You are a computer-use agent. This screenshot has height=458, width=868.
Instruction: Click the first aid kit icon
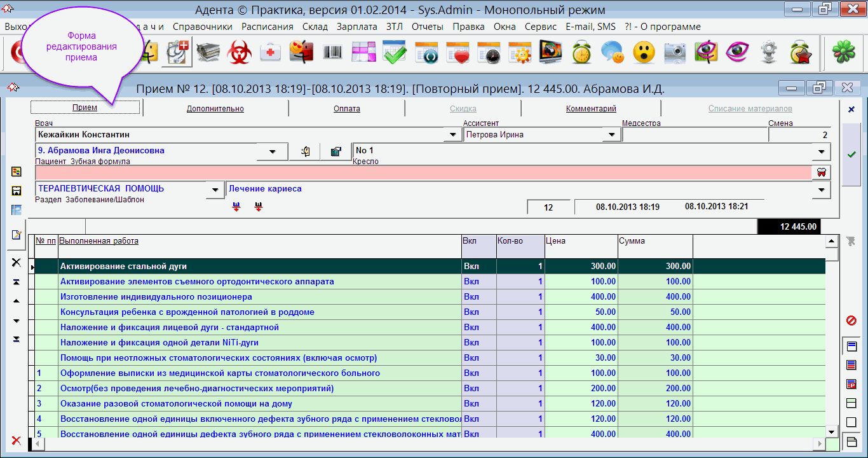[271, 52]
